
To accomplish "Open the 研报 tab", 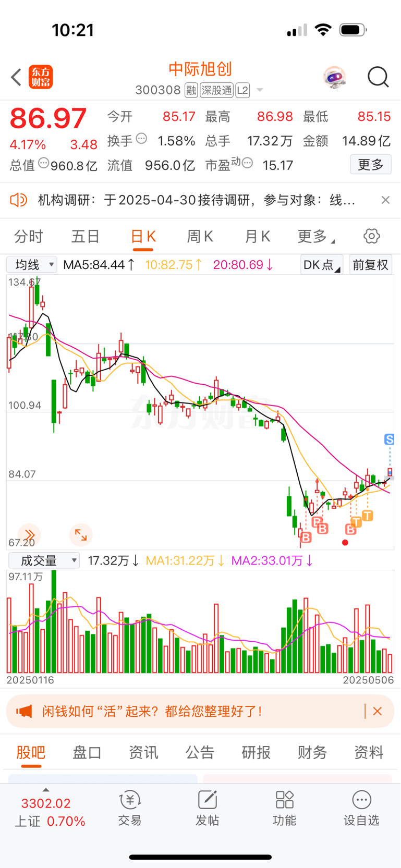I will pos(256,752).
